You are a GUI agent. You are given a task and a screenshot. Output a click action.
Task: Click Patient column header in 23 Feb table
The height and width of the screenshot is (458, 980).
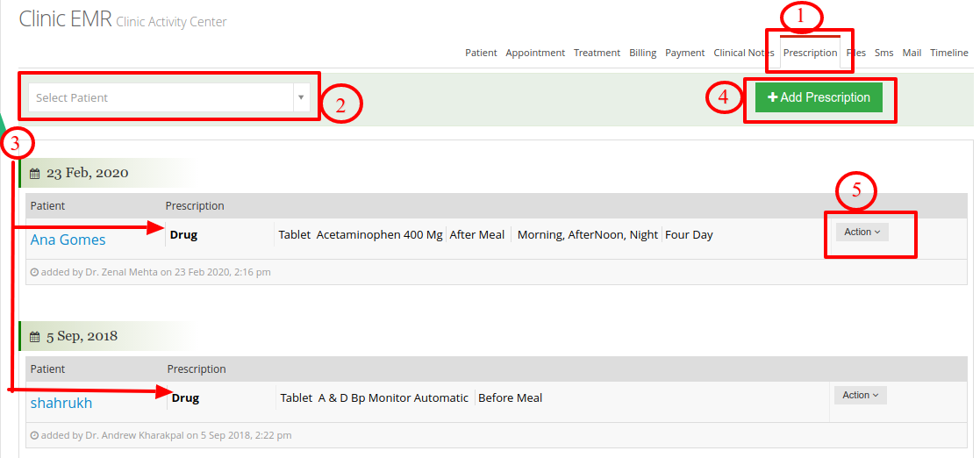[x=47, y=205]
